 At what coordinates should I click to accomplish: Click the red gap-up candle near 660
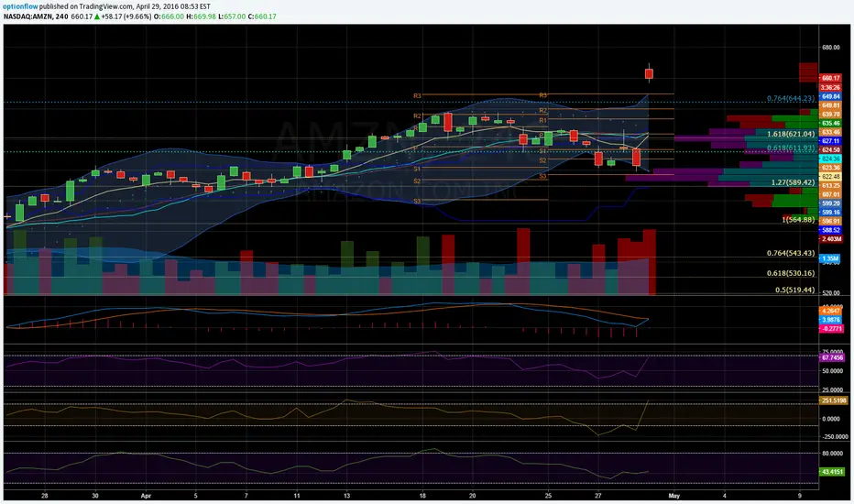(650, 73)
